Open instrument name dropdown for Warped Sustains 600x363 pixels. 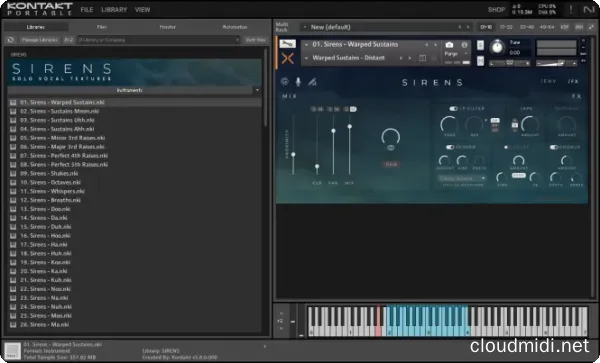coord(306,45)
